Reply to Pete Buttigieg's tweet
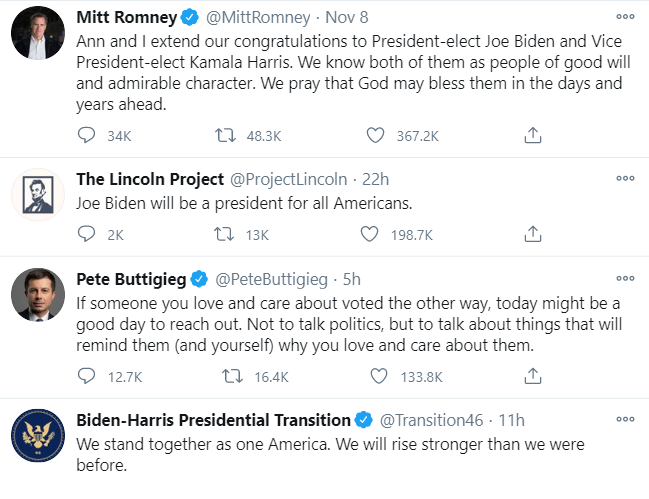This screenshot has height=499, width=649. 87,376
